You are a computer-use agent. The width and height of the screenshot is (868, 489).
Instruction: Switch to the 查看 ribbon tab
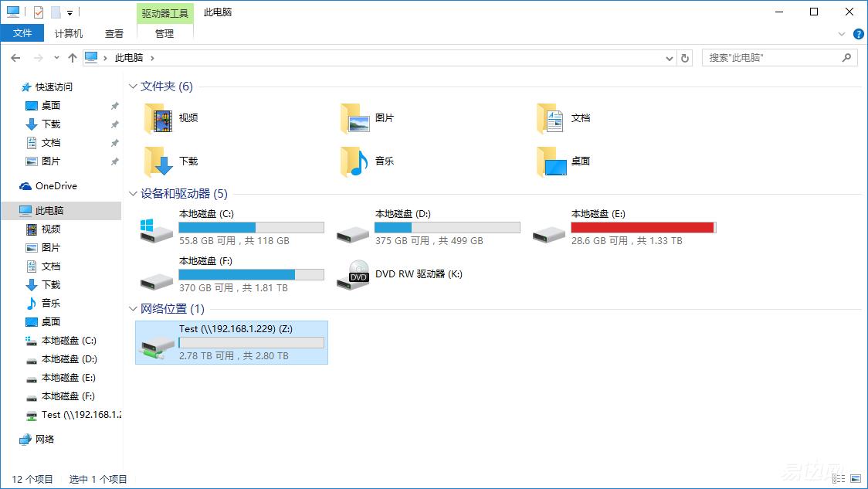coord(114,33)
